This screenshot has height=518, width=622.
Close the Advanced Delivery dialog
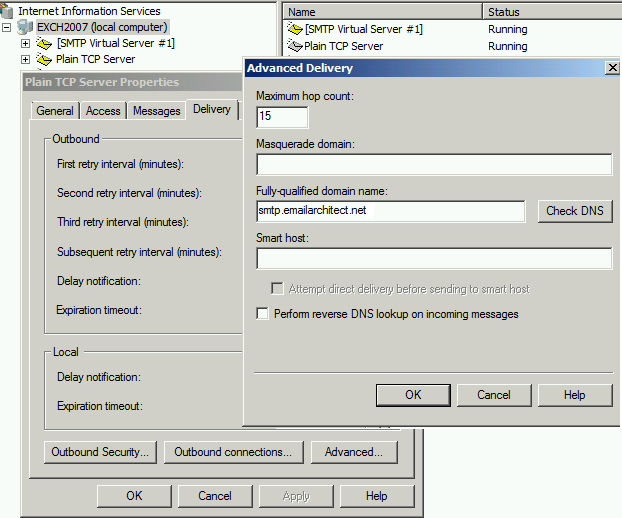coord(612,68)
